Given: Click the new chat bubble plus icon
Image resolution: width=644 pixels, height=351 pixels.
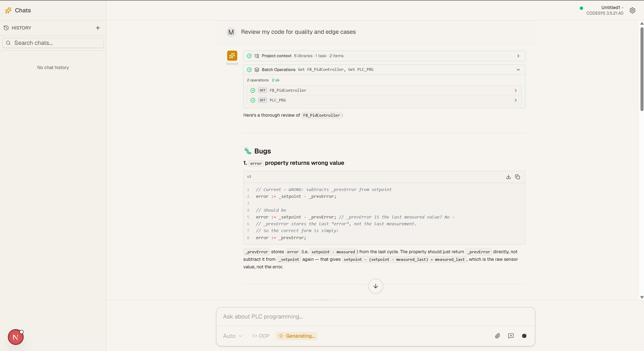Looking at the screenshot, I should (511, 336).
